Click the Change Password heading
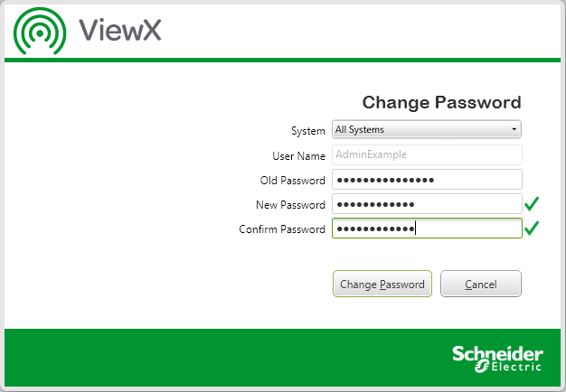 441,102
